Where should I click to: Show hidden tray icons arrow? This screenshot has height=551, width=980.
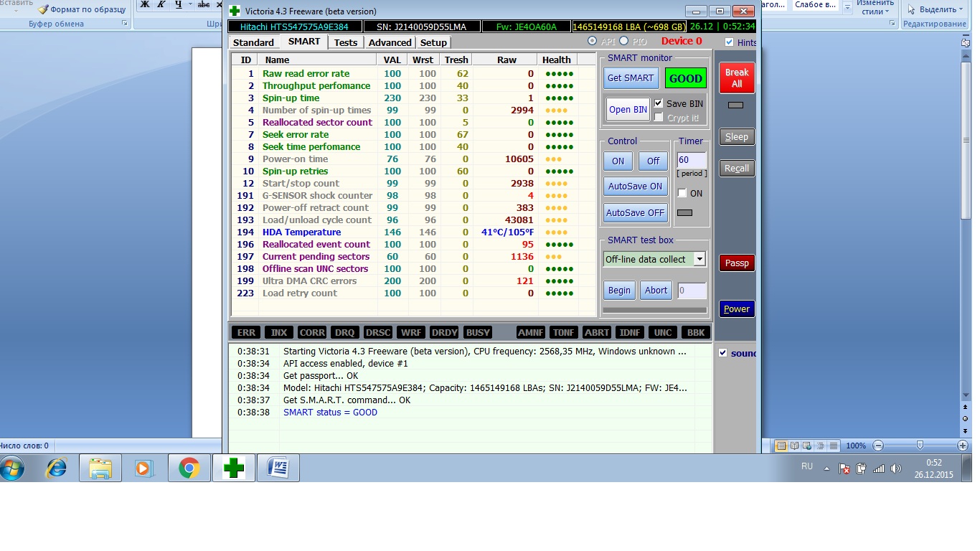point(826,468)
